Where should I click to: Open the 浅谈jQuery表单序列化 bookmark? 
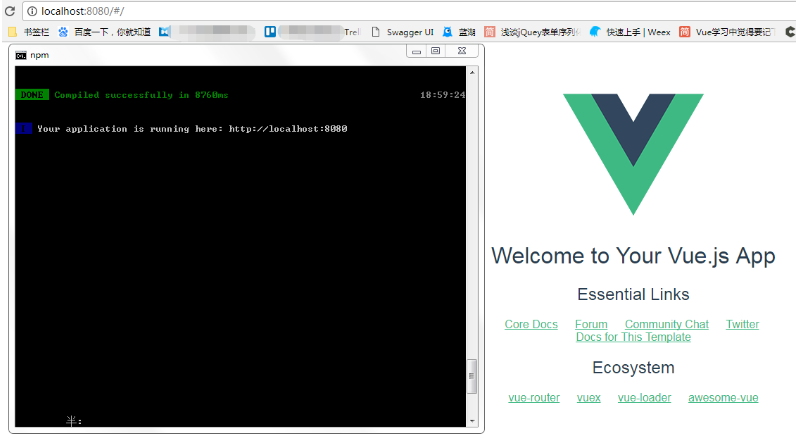pos(532,32)
